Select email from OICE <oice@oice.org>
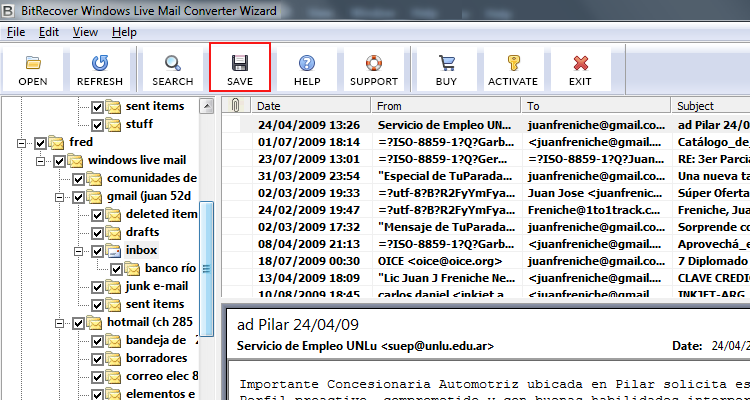Image resolution: width=750 pixels, height=400 pixels. [x=485, y=261]
